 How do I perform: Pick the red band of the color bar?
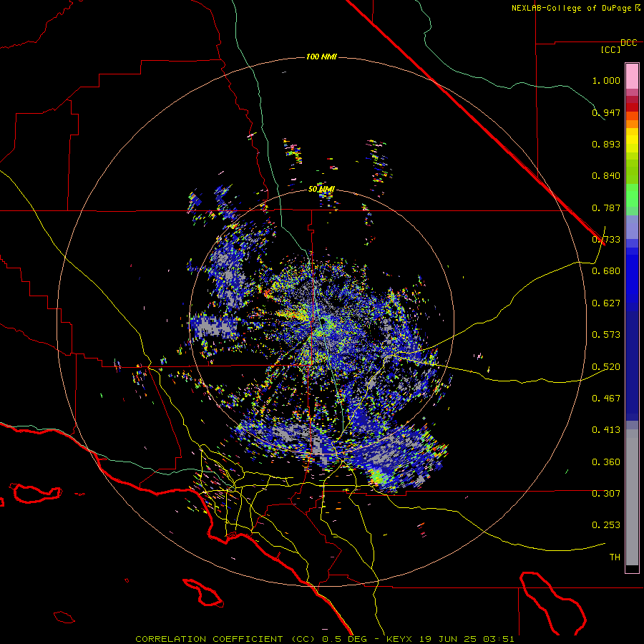pos(632,107)
